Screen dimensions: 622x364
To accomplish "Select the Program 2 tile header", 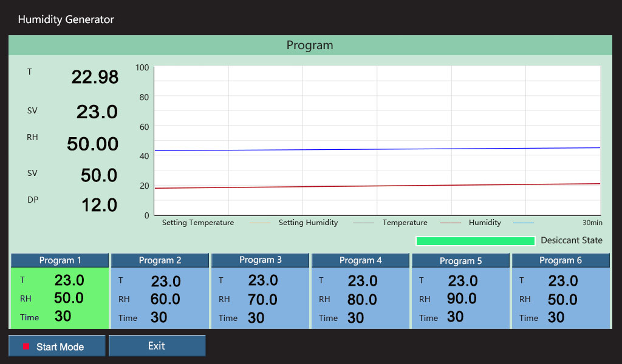I will tap(159, 260).
